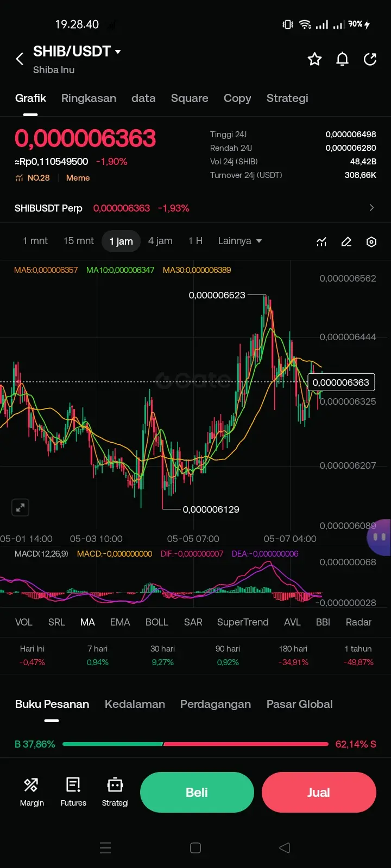
Task: Tap Android home navigation icon
Action: click(195, 848)
